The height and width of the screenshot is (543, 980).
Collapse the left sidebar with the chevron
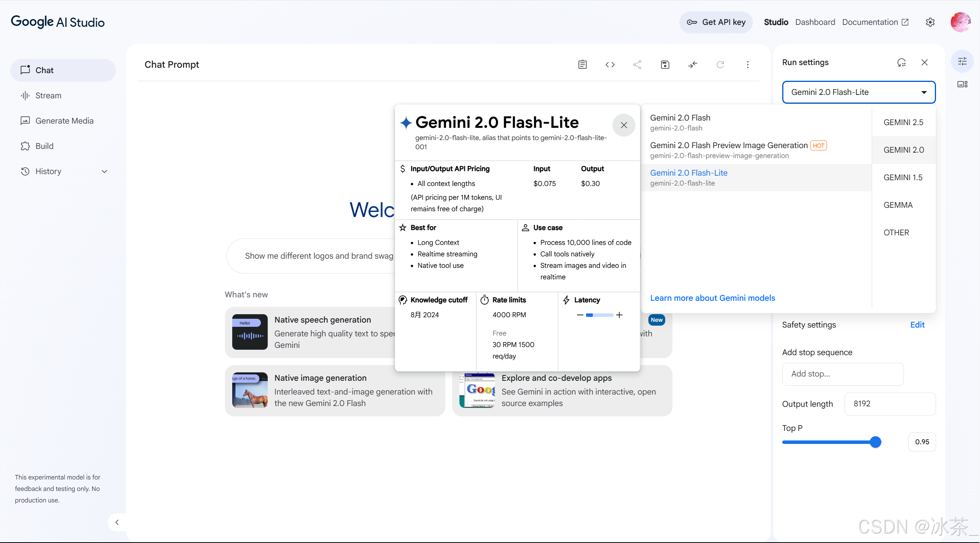(x=117, y=522)
